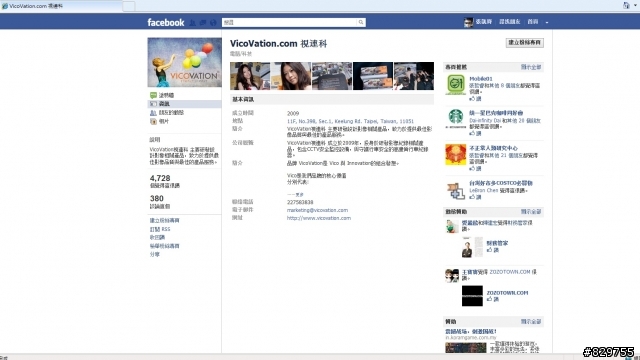Open the Friend Activity sidebar item
This screenshot has width=640, height=360.
pos(171,113)
